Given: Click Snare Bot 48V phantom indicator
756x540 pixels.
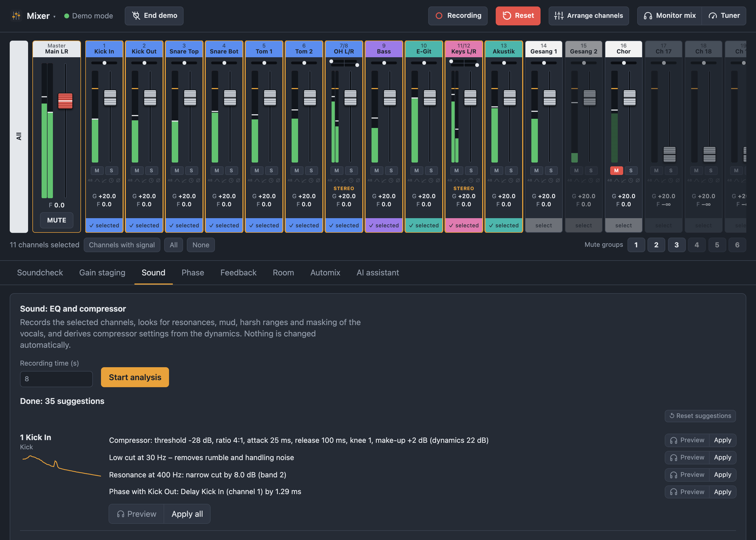Looking at the screenshot, I should point(210,180).
